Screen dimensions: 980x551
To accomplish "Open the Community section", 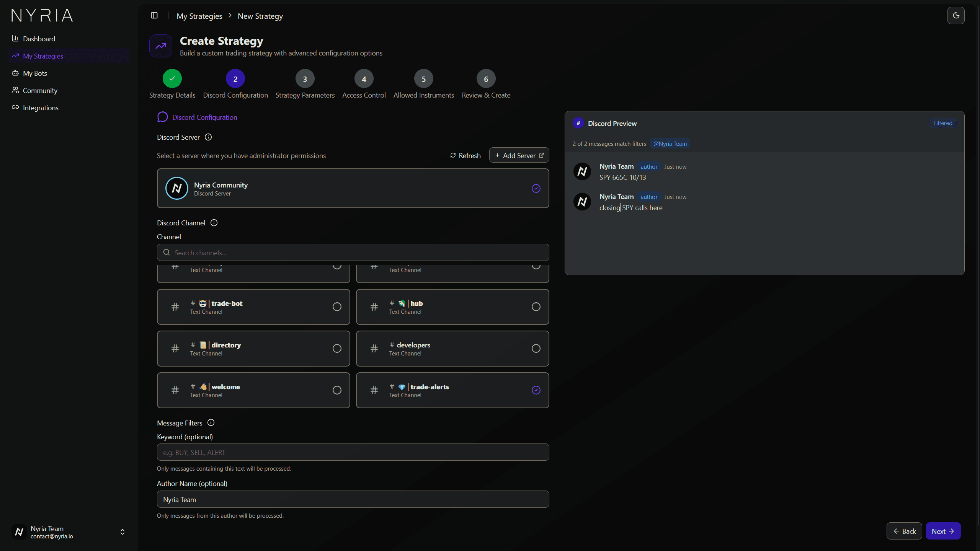I will pos(40,90).
